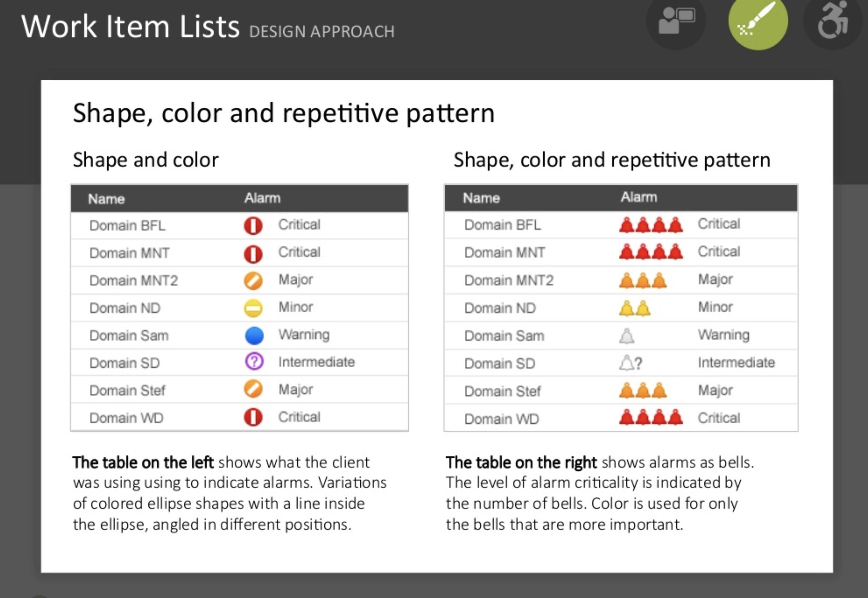Screen dimensions: 868x598
Task: Click red critical icon for Domain WD
Action: (254, 417)
